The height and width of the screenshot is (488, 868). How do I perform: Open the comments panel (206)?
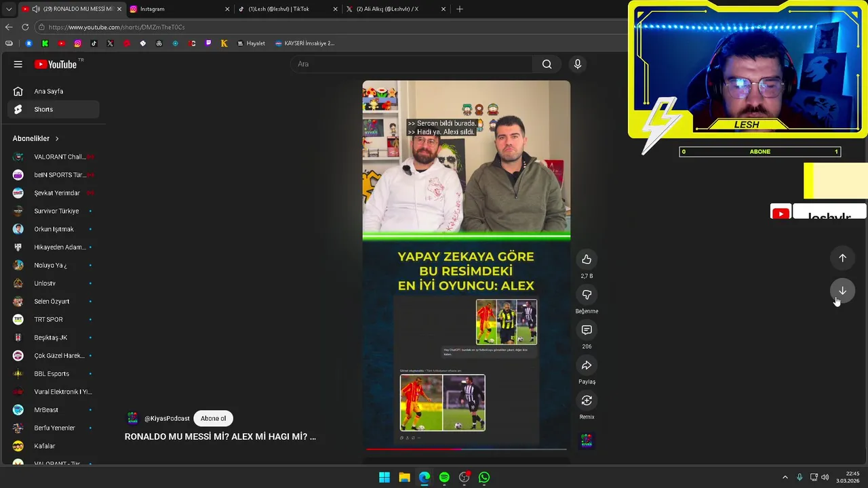pyautogui.click(x=587, y=329)
